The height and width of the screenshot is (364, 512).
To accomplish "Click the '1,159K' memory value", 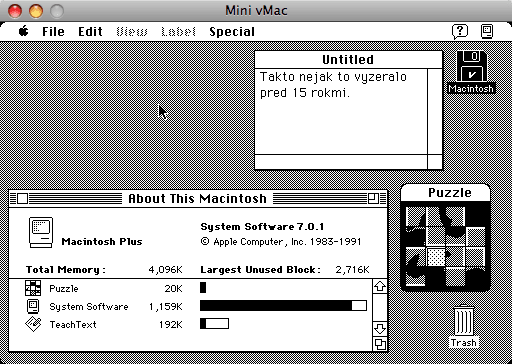I will [166, 307].
